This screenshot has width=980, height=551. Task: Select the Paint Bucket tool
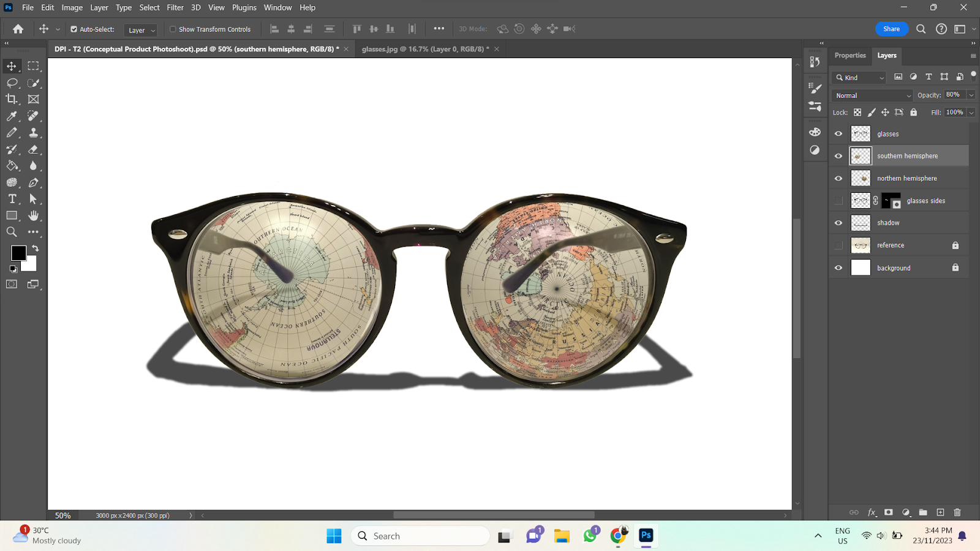pos(12,166)
